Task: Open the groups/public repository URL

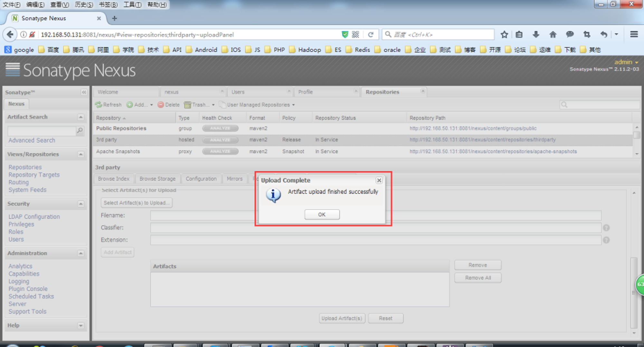Action: [473, 128]
